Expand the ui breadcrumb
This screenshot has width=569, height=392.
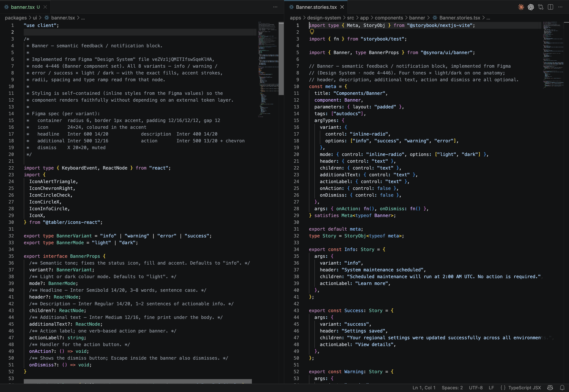[x=35, y=18]
